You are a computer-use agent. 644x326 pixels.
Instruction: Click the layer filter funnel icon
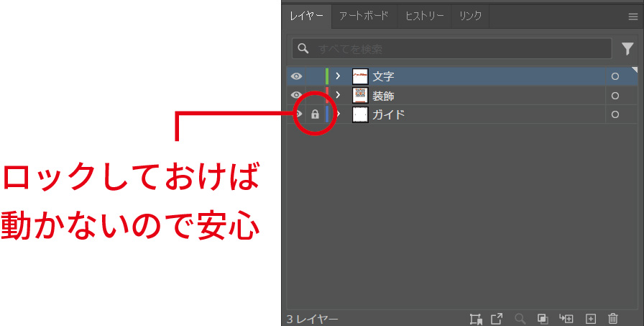[x=627, y=48]
